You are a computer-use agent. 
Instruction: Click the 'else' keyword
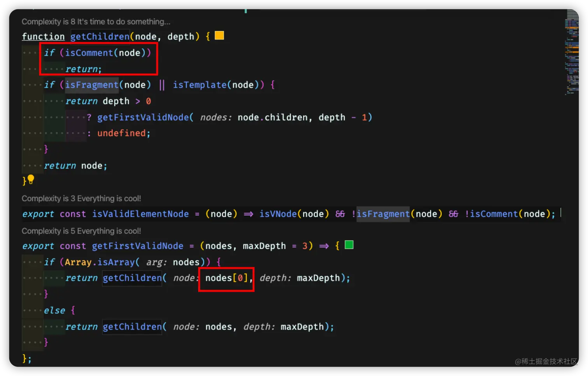54,310
